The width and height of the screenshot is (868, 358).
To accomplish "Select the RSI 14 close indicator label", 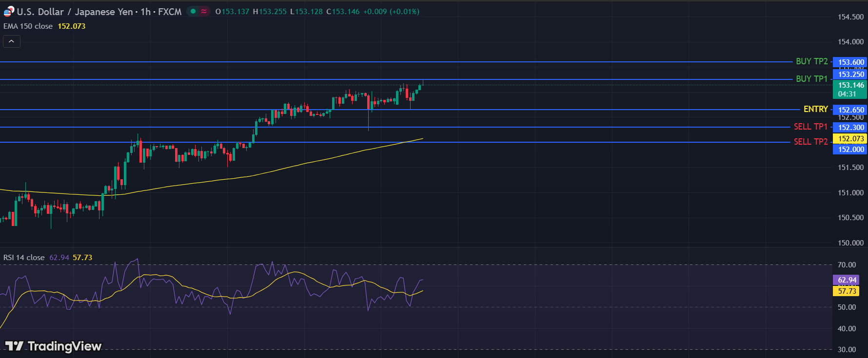I will point(24,257).
